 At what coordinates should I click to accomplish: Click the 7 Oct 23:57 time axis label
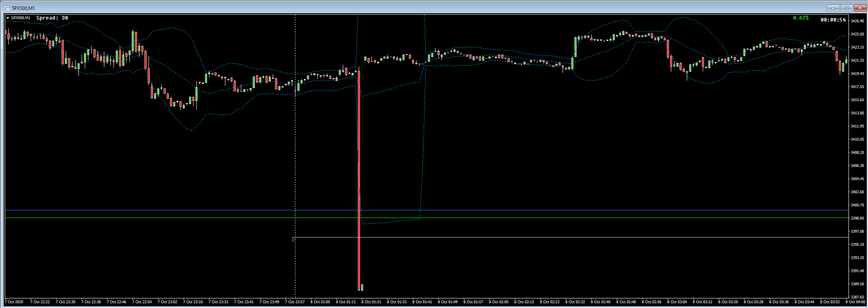[295, 302]
